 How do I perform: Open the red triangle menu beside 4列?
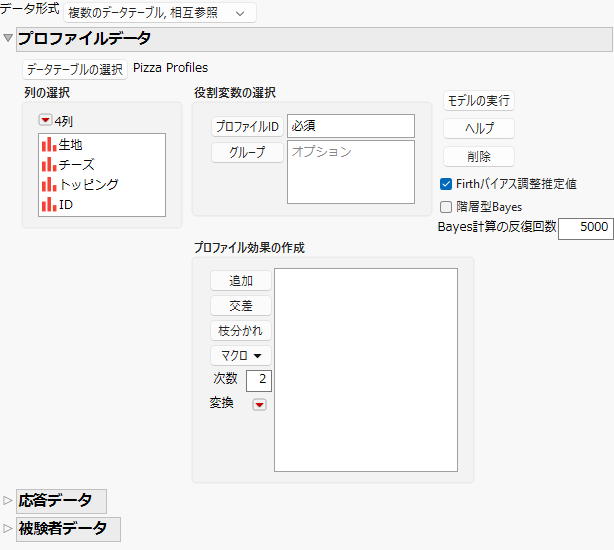click(45, 120)
